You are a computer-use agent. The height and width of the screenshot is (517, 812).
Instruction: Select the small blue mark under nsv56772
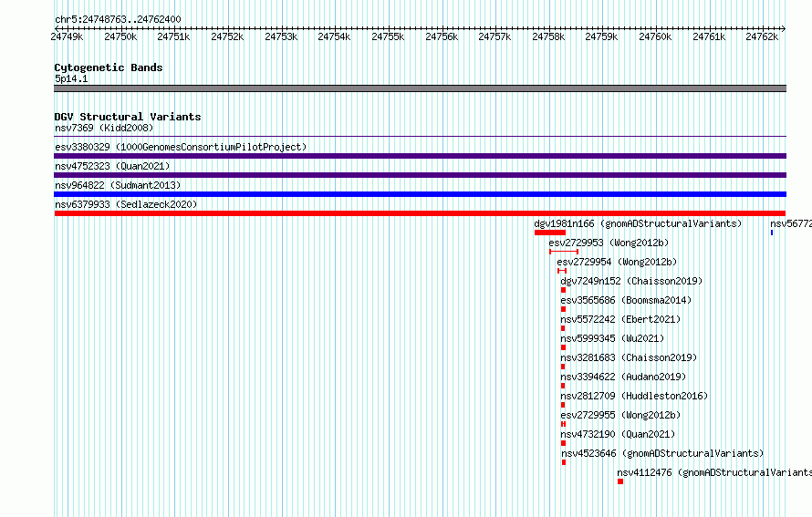click(772, 233)
